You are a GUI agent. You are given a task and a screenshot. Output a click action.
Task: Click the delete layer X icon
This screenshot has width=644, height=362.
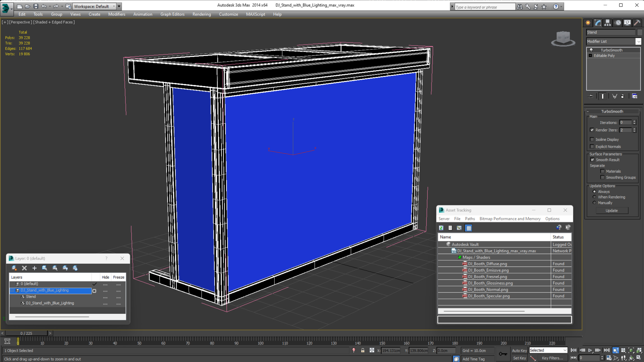(x=24, y=268)
